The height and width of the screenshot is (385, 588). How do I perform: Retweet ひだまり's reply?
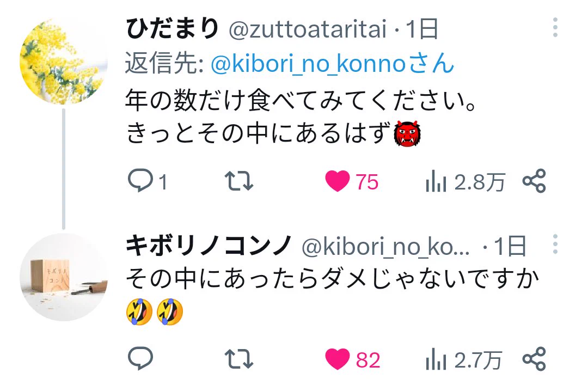pos(239,181)
